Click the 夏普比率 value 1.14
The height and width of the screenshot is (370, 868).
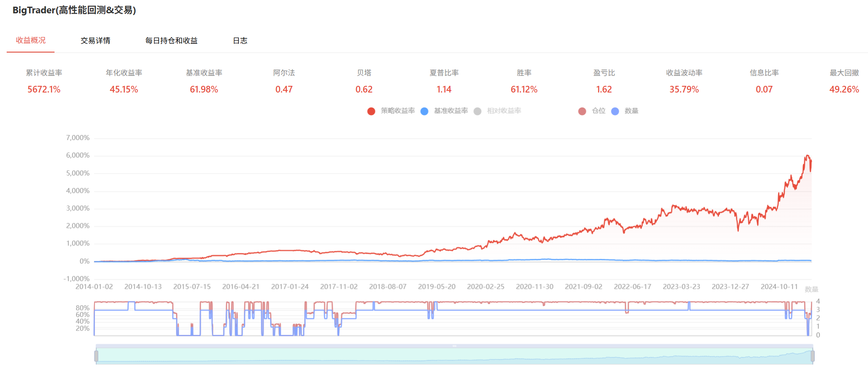pyautogui.click(x=444, y=89)
